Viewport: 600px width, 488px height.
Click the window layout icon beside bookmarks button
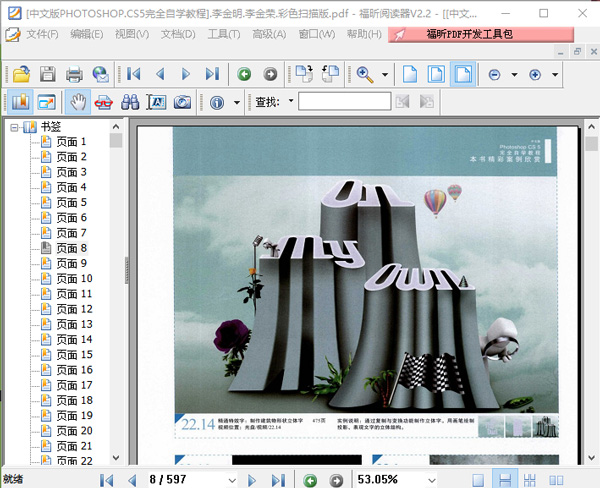[47, 102]
